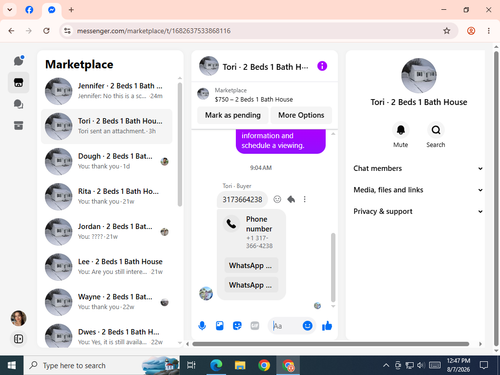Click the taskbar search box
The image size is (500, 375).
pyautogui.click(x=102, y=365)
